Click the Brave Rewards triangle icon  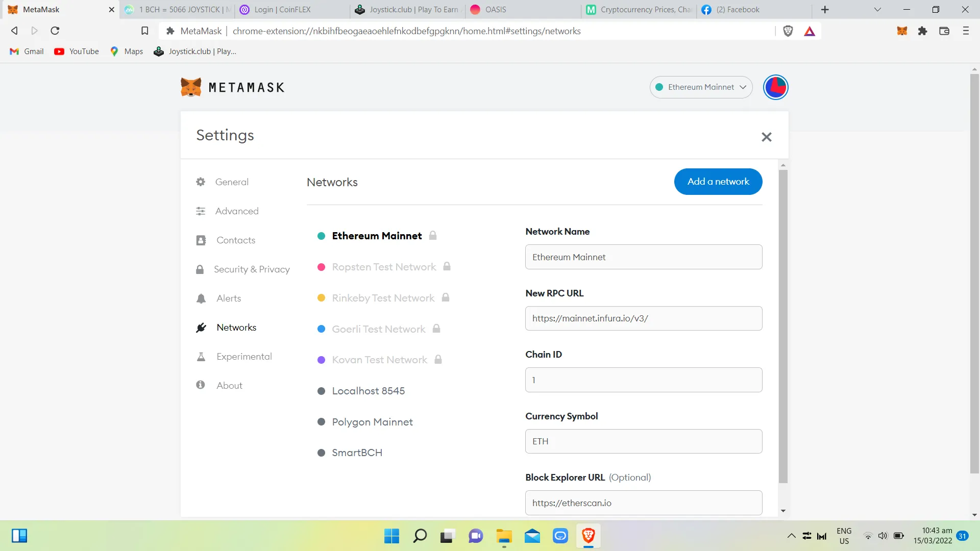(810, 31)
